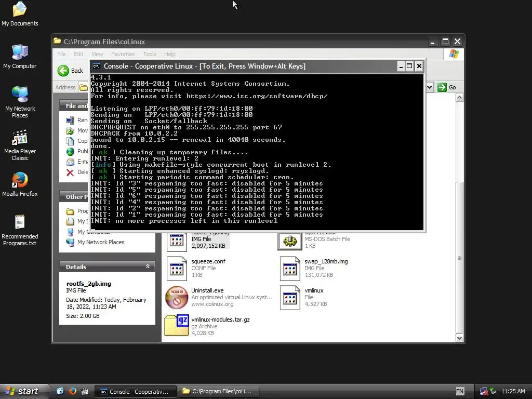The width and height of the screenshot is (532, 399).
Task: Click the red Delete this file icon
Action: (70, 172)
